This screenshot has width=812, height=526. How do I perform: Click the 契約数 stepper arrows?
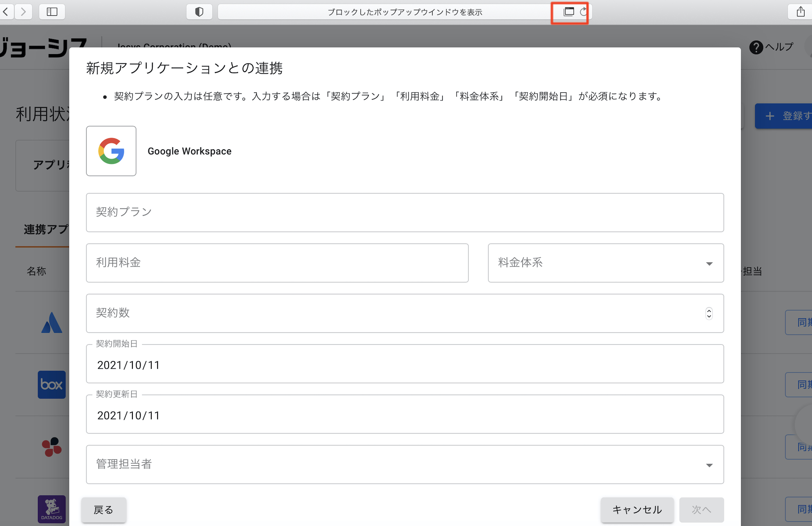point(709,313)
